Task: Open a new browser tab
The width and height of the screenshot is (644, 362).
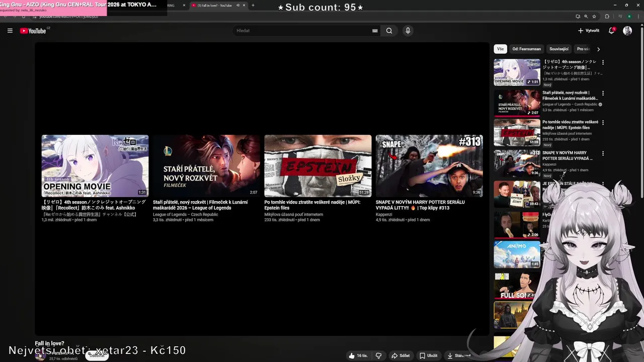Action: 253,6
